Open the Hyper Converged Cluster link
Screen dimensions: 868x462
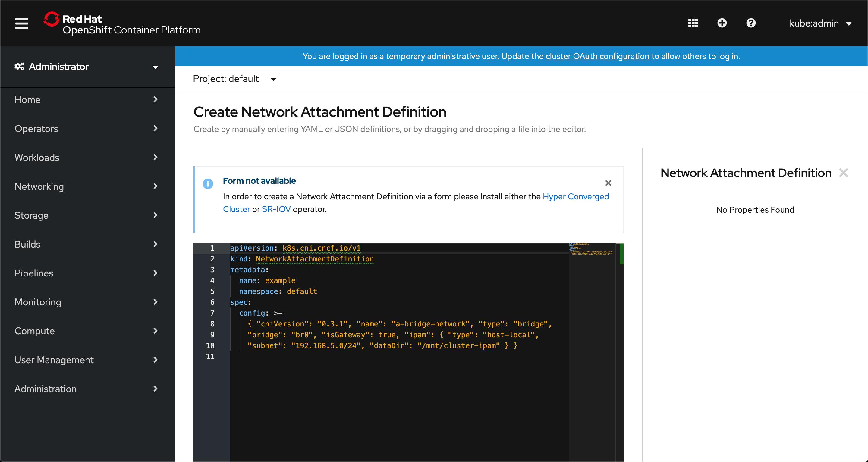576,196
